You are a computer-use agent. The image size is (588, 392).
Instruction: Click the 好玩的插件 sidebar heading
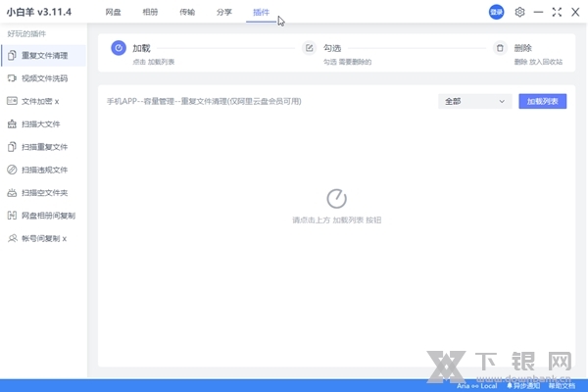pos(26,34)
